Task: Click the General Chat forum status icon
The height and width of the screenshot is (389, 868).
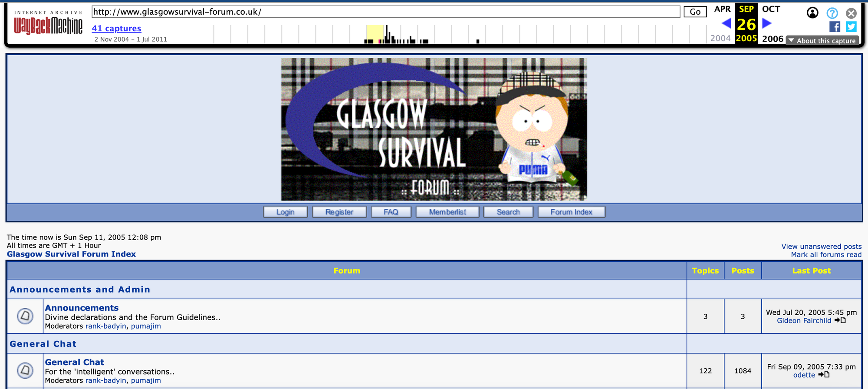Action: (25, 370)
